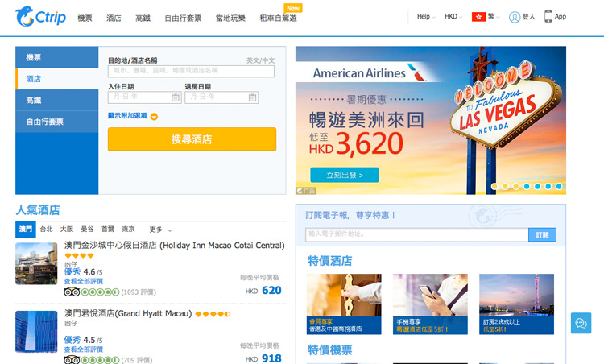This screenshot has width=604, height=364.
Task: View all reviews for Holiday Inn Macao
Action: point(83,281)
